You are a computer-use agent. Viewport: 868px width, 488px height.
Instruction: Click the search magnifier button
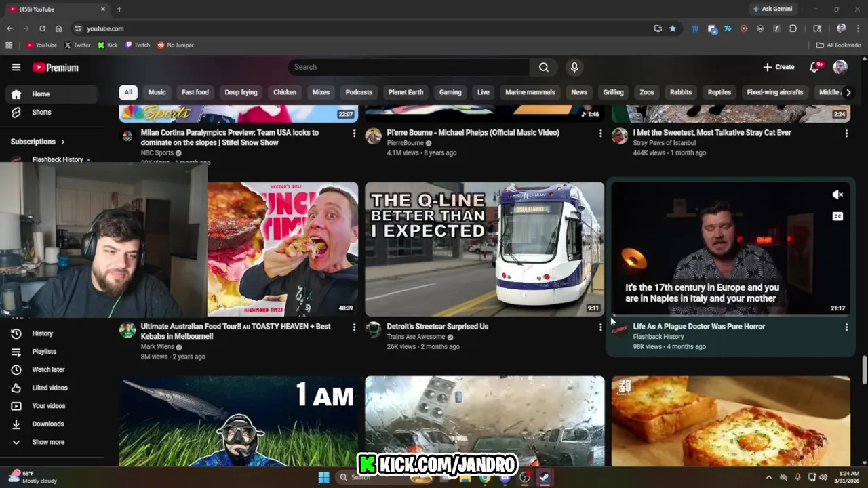[544, 67]
